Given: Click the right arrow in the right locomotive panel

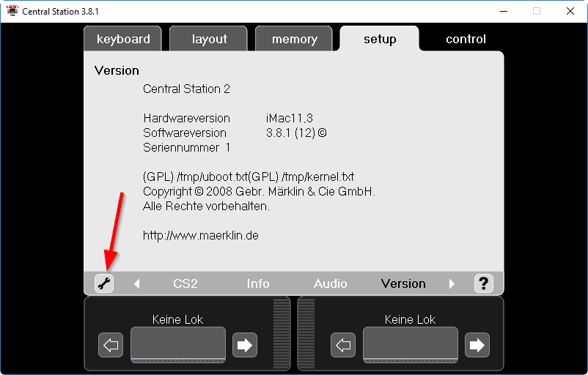Looking at the screenshot, I should (x=477, y=345).
